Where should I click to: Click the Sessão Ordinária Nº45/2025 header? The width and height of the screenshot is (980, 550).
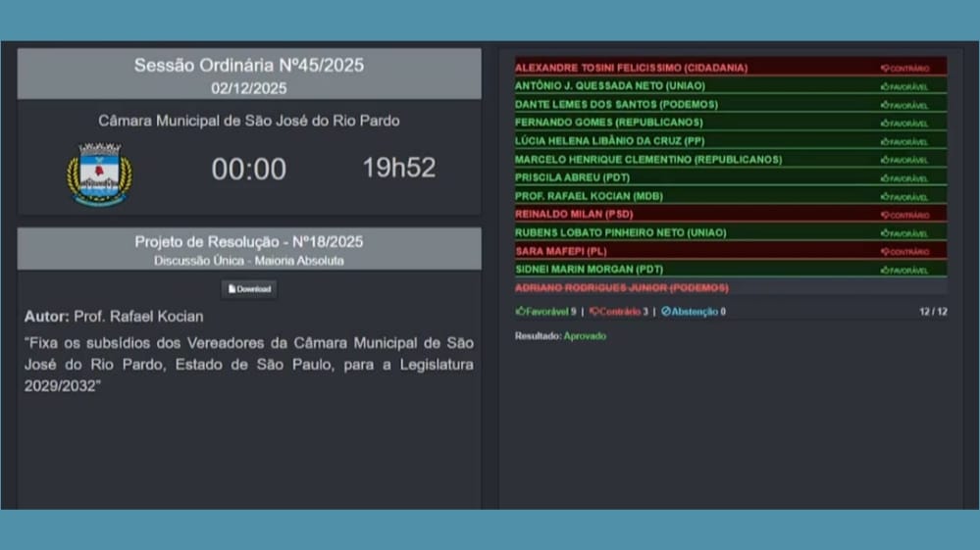coord(249,66)
